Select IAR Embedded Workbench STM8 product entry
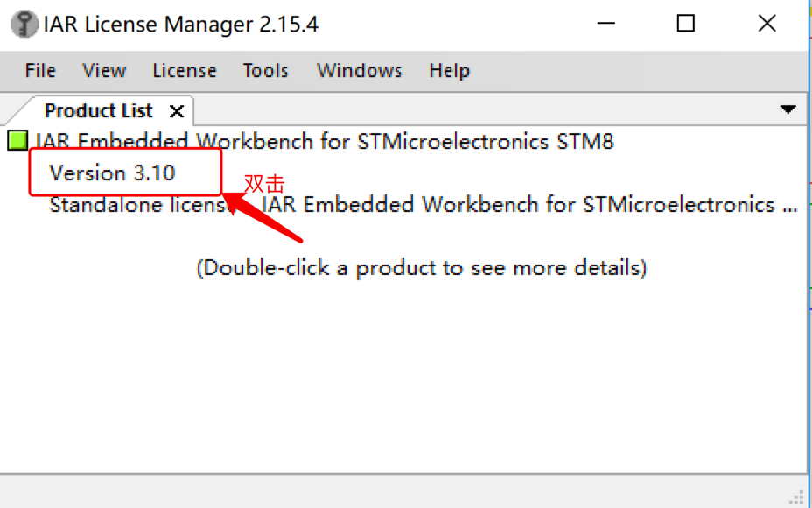Image resolution: width=812 pixels, height=508 pixels. 324,141
